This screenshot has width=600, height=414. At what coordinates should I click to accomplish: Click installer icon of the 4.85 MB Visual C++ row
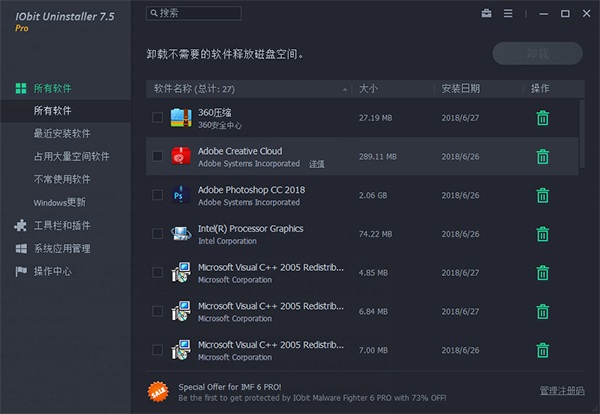click(x=181, y=272)
